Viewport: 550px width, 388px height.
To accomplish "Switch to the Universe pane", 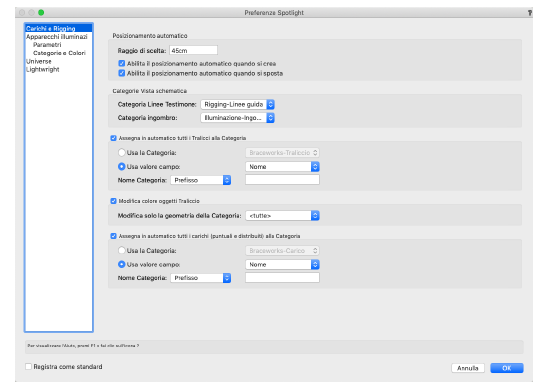I will point(39,61).
